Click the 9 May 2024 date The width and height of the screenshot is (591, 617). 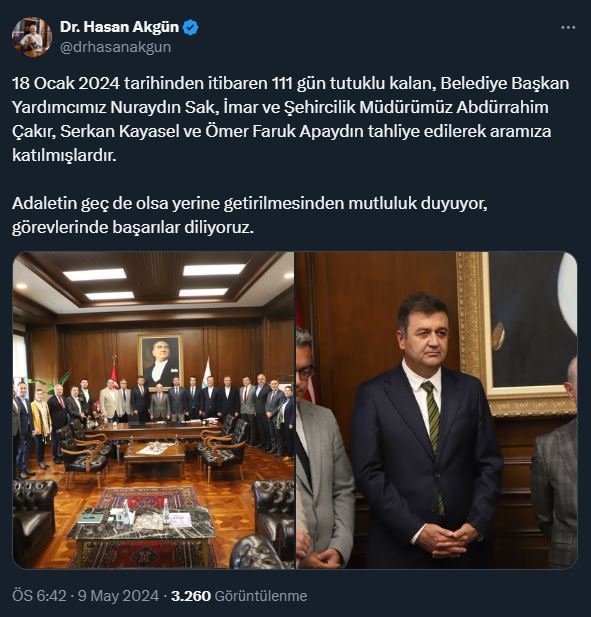tap(118, 596)
